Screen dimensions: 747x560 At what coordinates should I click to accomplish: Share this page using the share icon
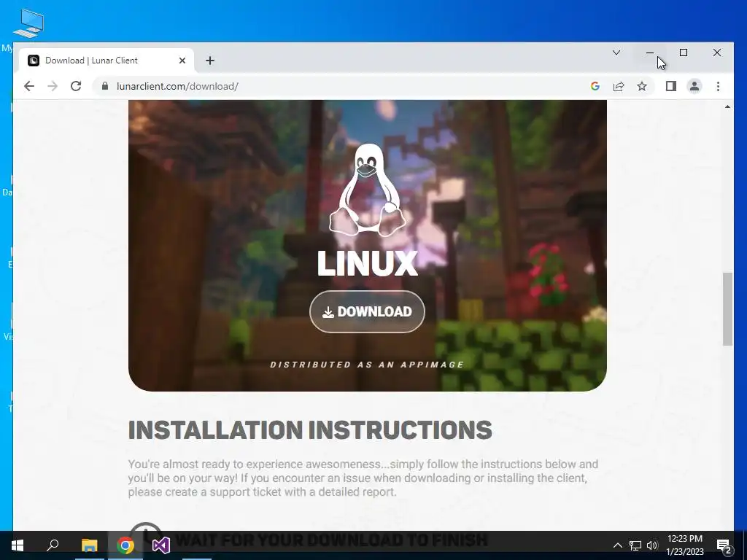click(x=619, y=86)
